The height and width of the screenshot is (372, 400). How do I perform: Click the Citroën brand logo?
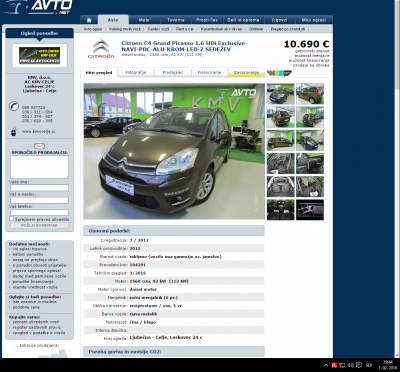(x=101, y=49)
